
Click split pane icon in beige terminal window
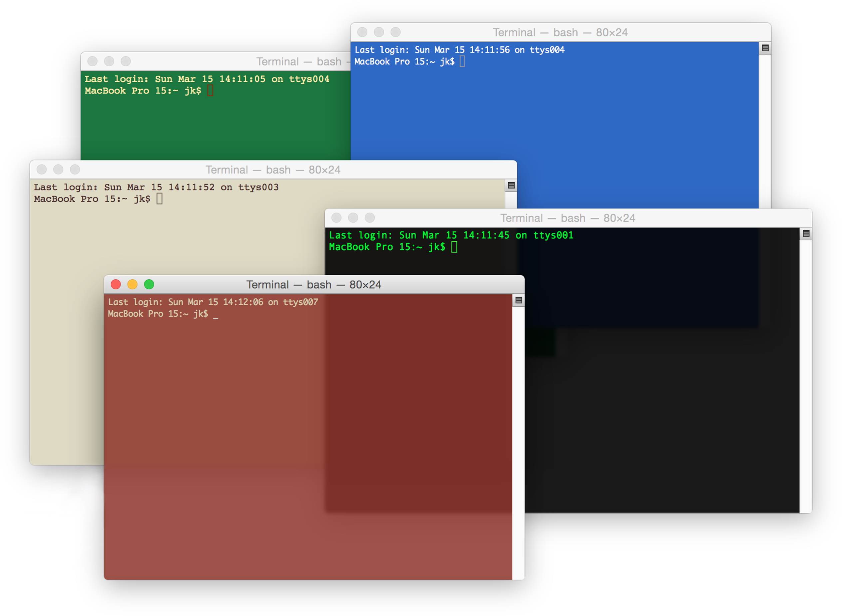[511, 185]
